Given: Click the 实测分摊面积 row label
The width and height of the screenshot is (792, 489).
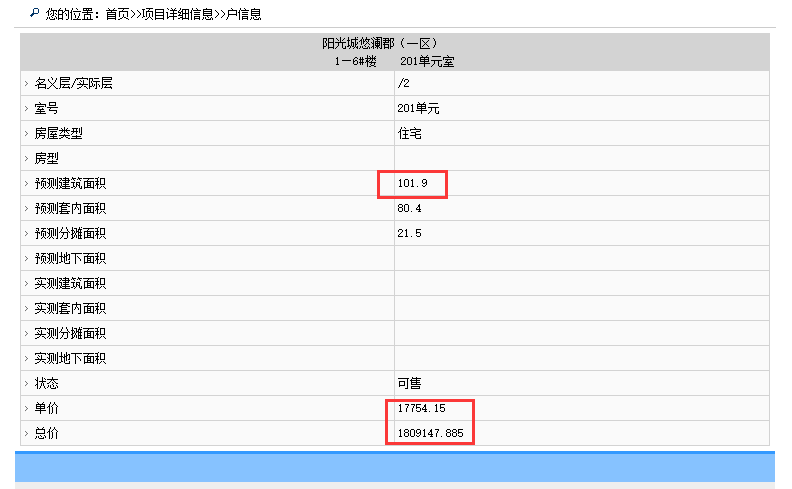Looking at the screenshot, I should point(70,333).
